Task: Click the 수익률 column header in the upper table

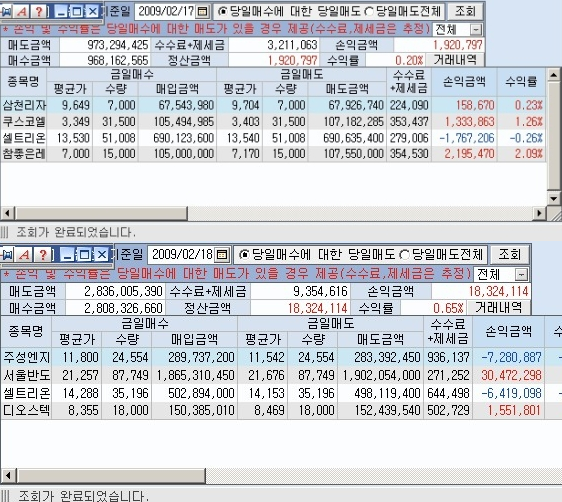Action: click(x=521, y=82)
